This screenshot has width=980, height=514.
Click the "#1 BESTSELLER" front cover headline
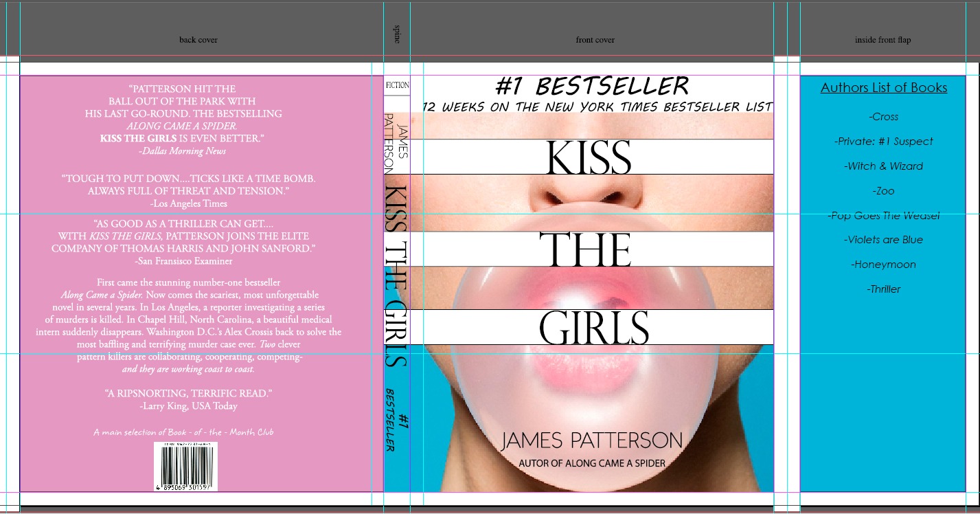592,87
